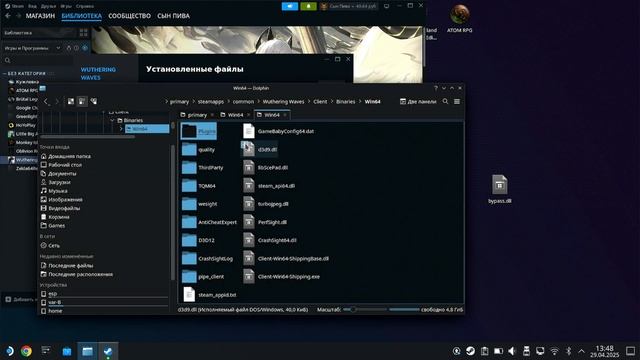Open СООБЩЕСТВО tab in Steam
Viewport: 640px width, 360px height.
pos(129,16)
